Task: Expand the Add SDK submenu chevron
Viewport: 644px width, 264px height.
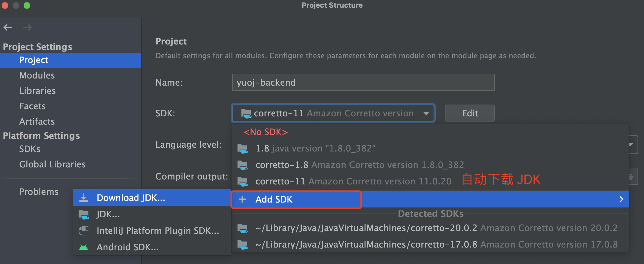Action: click(621, 199)
